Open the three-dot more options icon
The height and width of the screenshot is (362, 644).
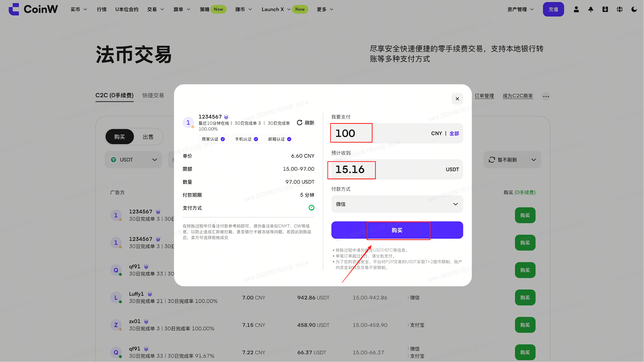pyautogui.click(x=546, y=96)
